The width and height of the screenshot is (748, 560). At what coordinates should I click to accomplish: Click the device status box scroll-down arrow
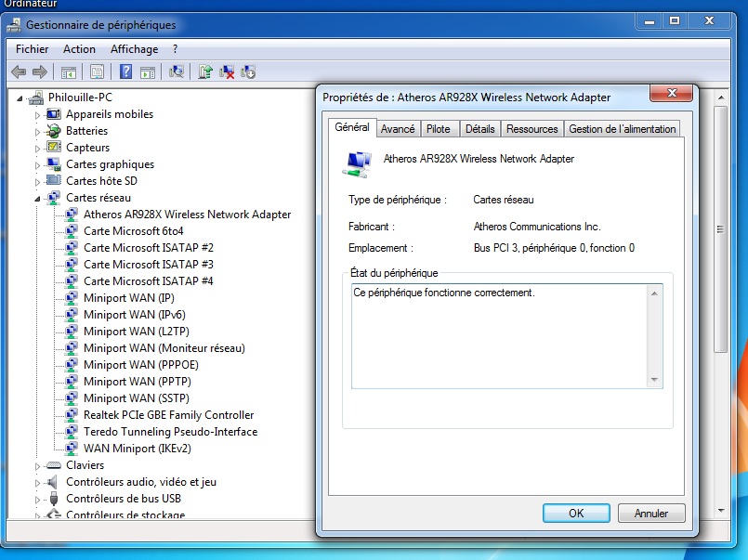655,379
